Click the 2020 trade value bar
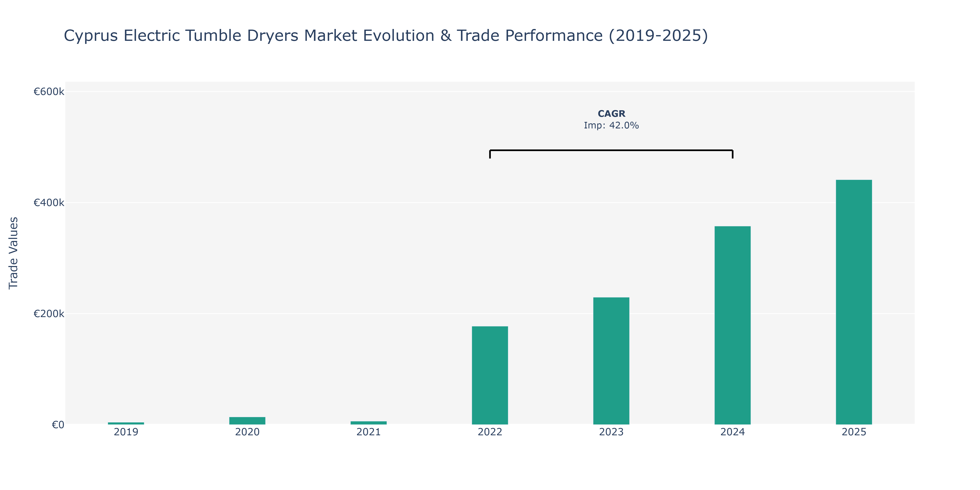This screenshot has width=980, height=490. [247, 421]
